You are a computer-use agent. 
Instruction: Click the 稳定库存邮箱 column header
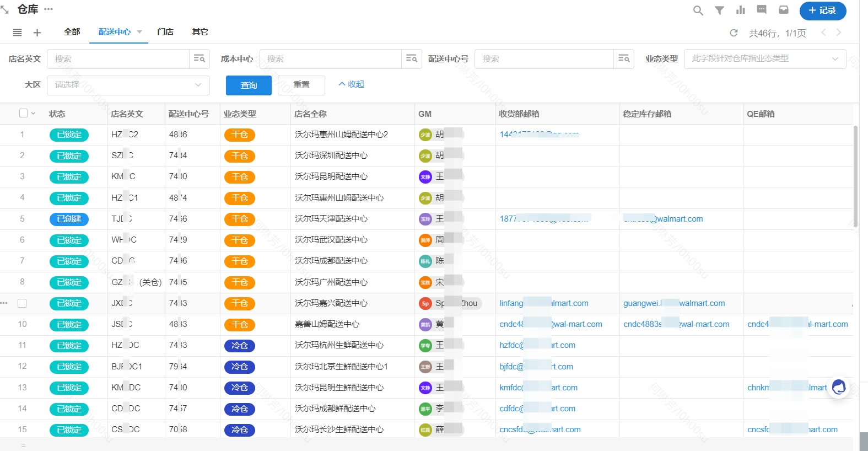coord(647,114)
